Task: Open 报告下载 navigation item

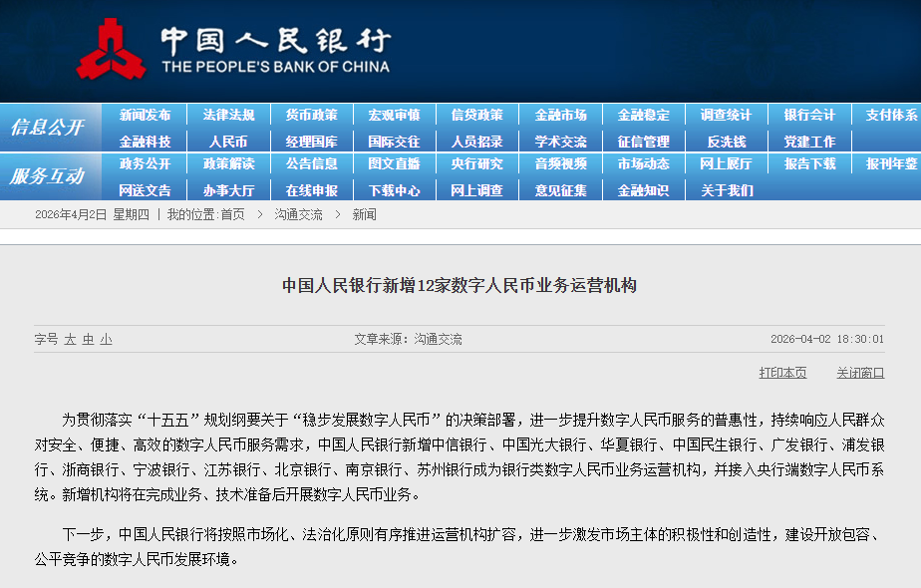Action: [809, 163]
